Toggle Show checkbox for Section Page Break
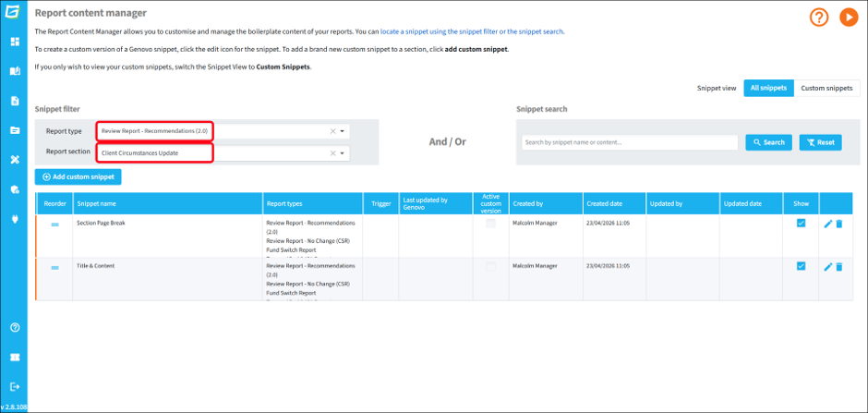 [x=801, y=223]
